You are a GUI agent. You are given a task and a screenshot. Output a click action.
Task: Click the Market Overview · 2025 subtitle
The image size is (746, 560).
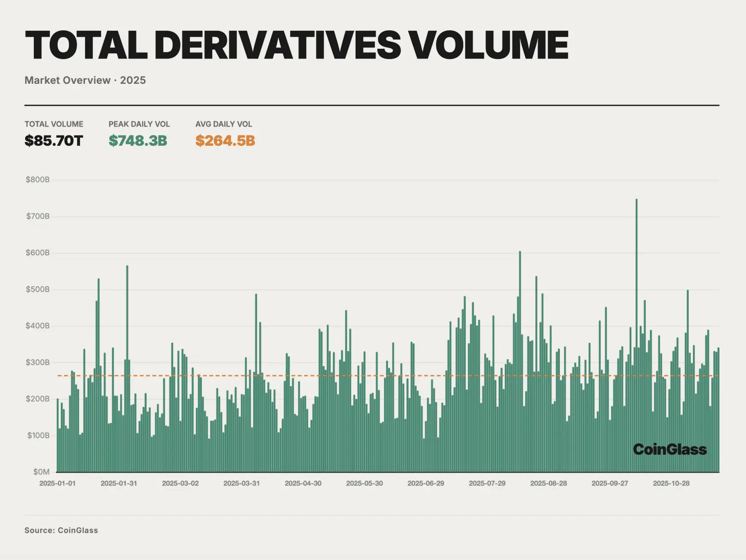coord(85,80)
